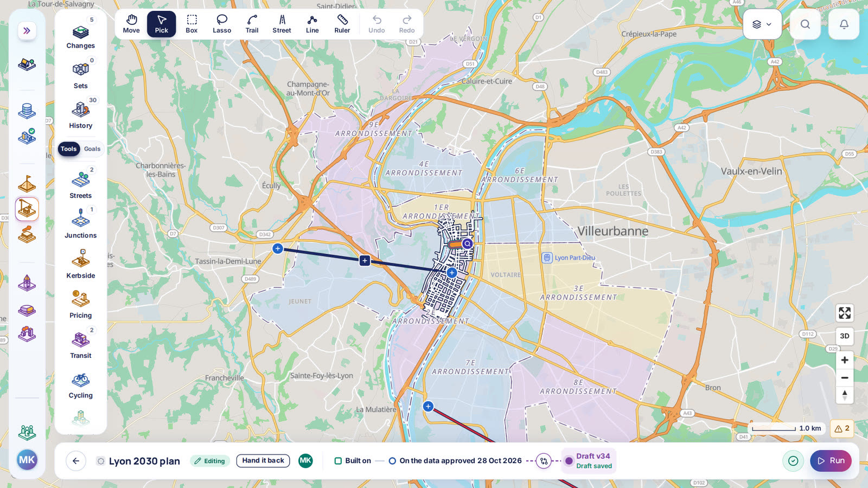Activate the Box selection tool
This screenshot has width=868, height=488.
coord(192,24)
